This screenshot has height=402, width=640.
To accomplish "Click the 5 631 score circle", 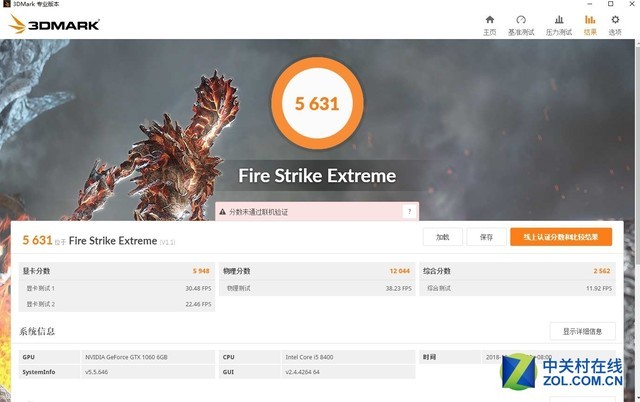I will [x=317, y=103].
